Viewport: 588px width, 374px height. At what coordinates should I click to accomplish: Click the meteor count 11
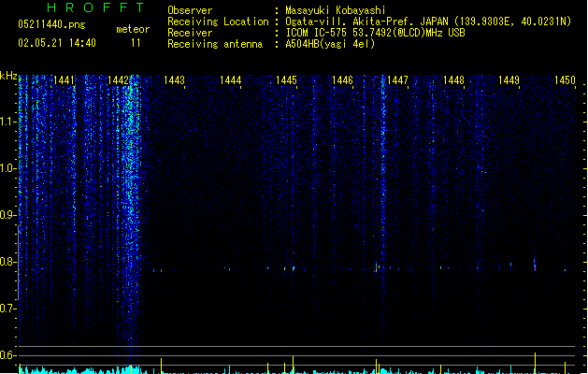point(136,43)
